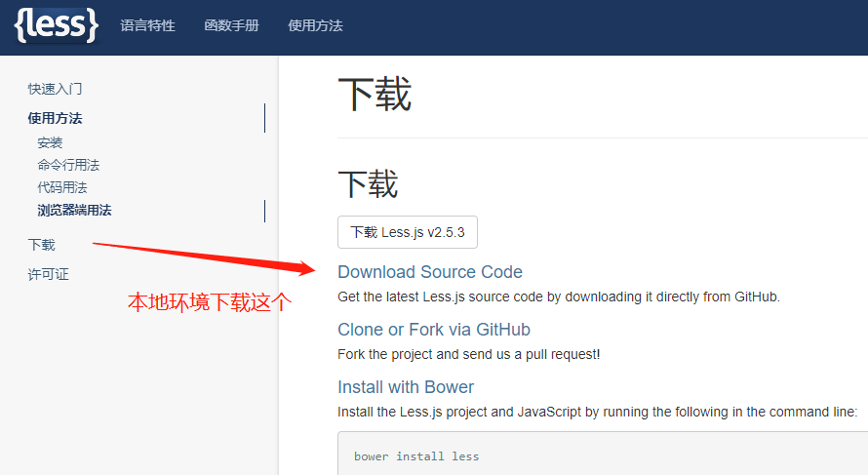The width and height of the screenshot is (868, 475).
Task: Open the 语言特性 nav menu
Action: pos(148,25)
